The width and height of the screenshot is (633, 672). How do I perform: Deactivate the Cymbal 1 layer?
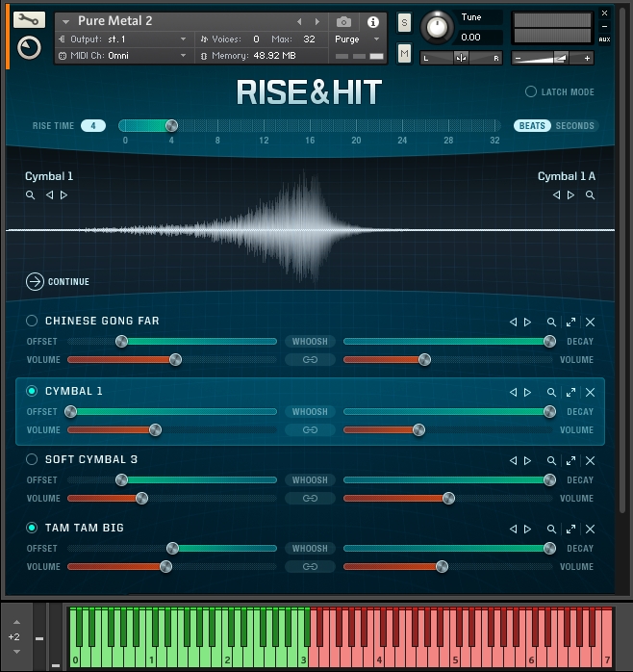32,391
